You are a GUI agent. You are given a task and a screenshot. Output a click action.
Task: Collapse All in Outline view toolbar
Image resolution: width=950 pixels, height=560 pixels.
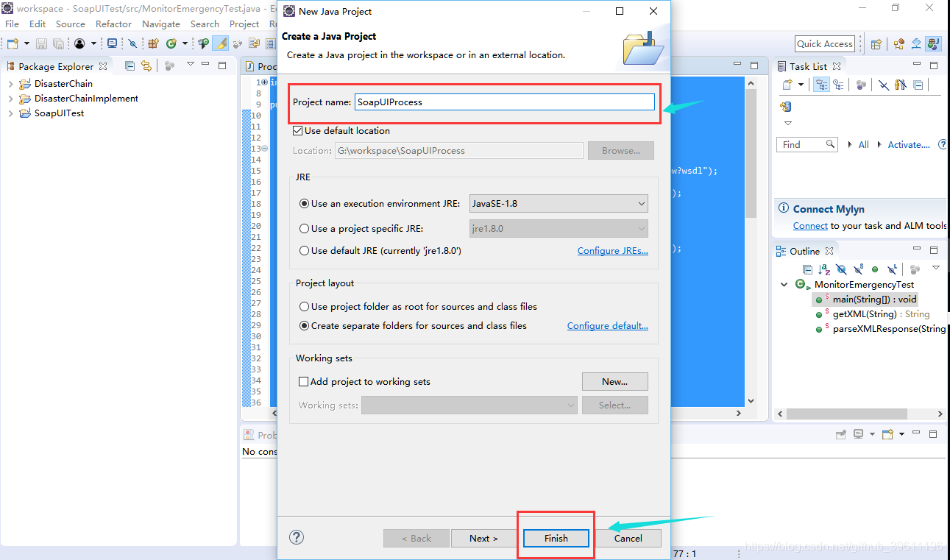coord(807,269)
